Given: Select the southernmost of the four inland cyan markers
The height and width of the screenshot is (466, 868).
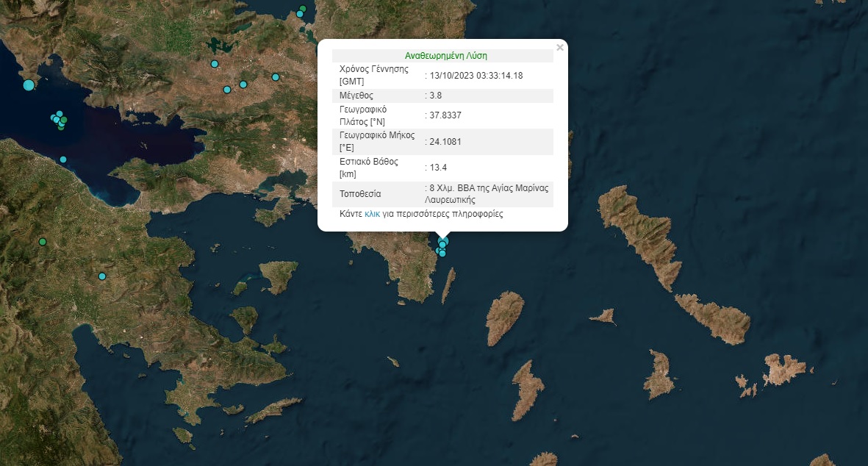Looking at the screenshot, I should (227, 90).
